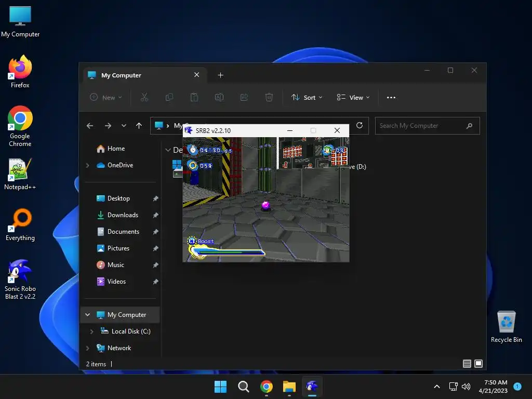
Task: Unpin Downloads using its pin icon
Action: (x=155, y=215)
